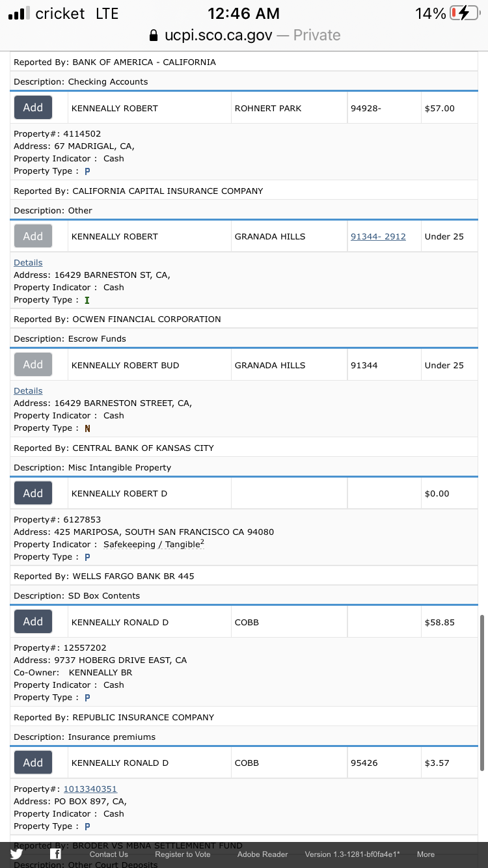Select Description: Insurance premiums

pyautogui.click(x=85, y=737)
